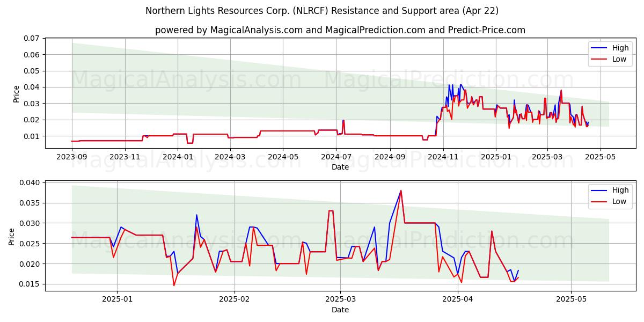Click the 'powered by MagicalAnalysis.com' subtitle
Viewport: 644px width, 322px height.
pyautogui.click(x=340, y=30)
